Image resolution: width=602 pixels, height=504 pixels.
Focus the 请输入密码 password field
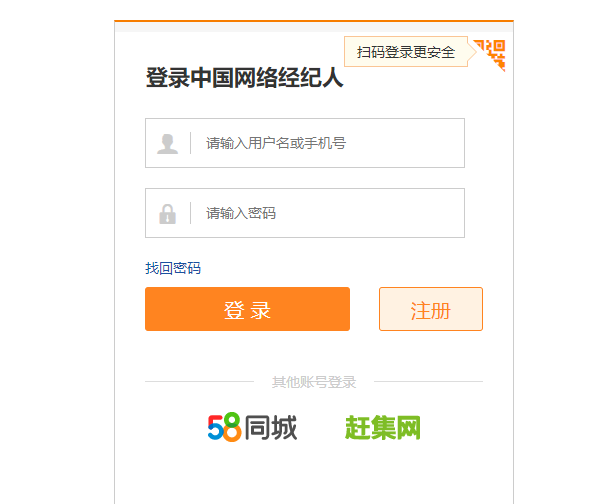coord(330,213)
